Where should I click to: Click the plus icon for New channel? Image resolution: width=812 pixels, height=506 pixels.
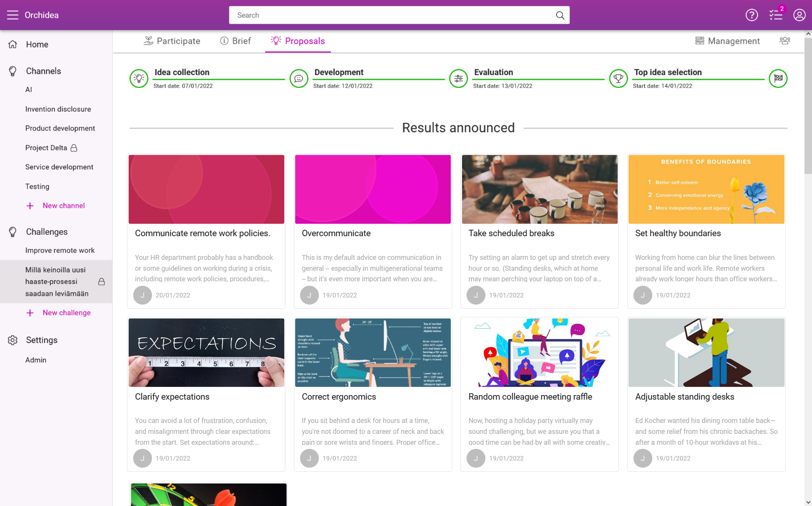pos(30,205)
